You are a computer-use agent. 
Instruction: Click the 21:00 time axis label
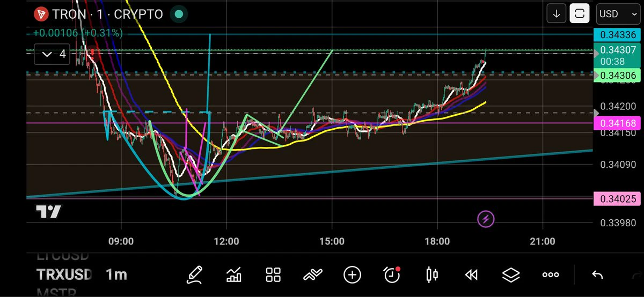(x=542, y=242)
